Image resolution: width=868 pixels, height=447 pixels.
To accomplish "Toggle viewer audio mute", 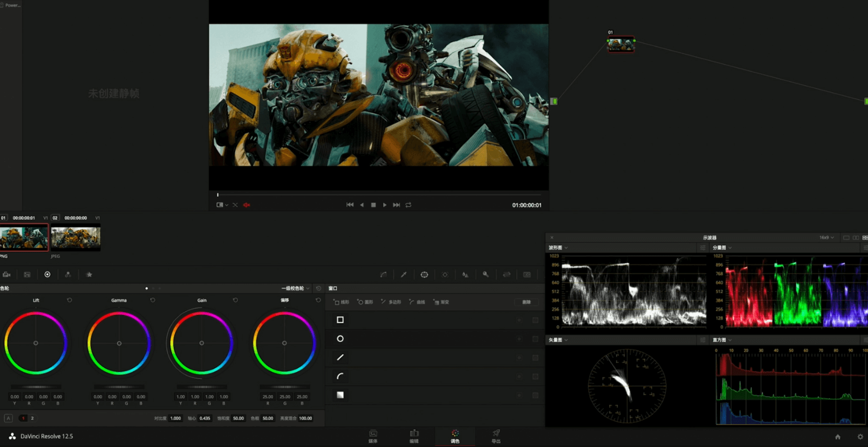I will [247, 205].
